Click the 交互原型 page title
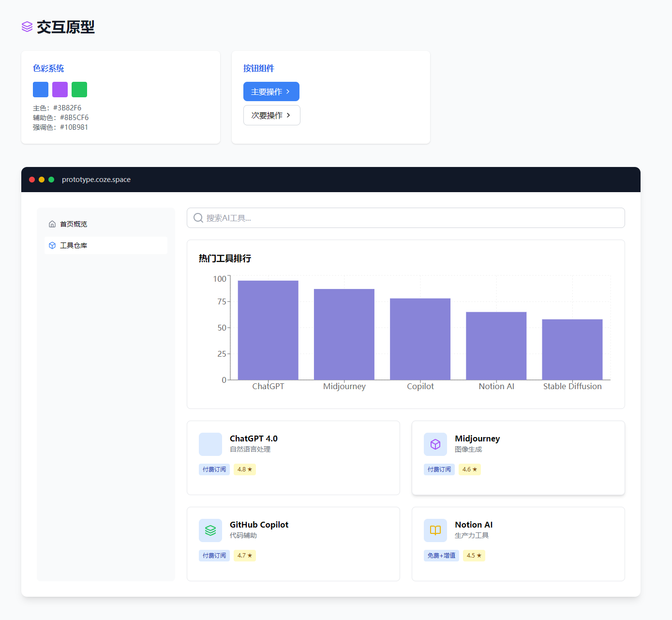Screen dimensions: 672x620 tap(66, 27)
